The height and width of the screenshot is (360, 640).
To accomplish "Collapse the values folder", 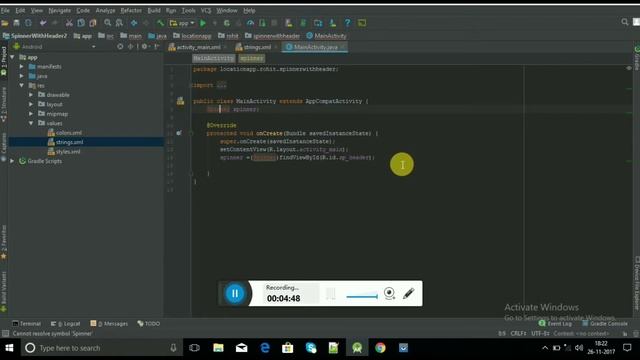I will point(31,123).
